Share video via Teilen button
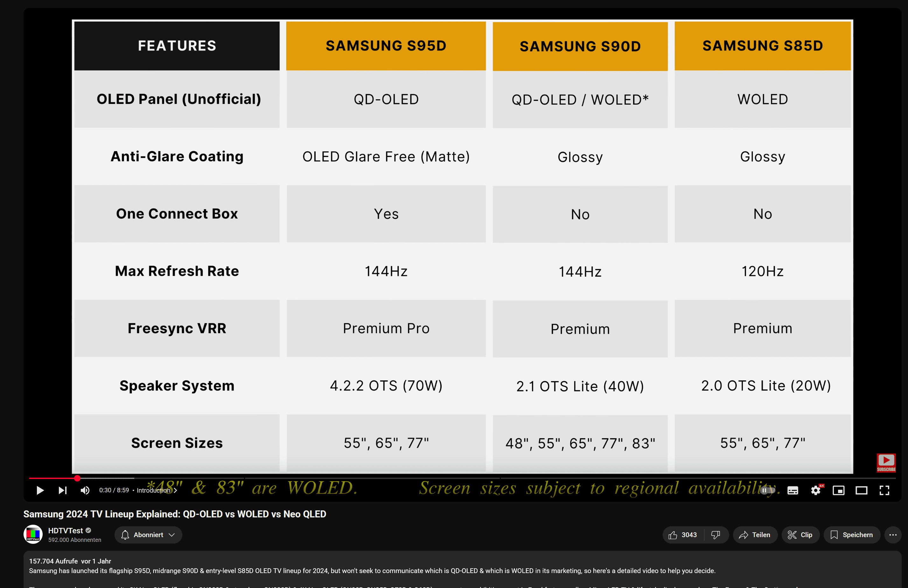Screen dimensions: 908x588 tap(755, 535)
